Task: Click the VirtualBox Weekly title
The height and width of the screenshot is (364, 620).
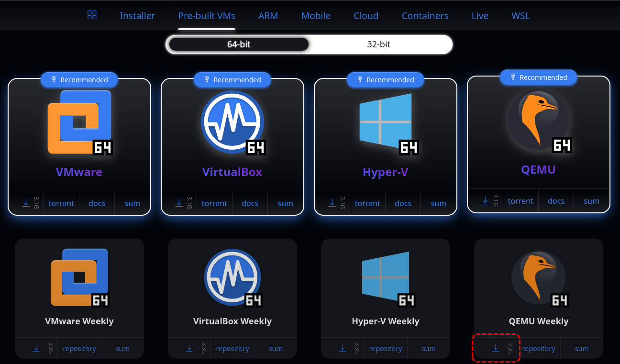Action: 232,321
